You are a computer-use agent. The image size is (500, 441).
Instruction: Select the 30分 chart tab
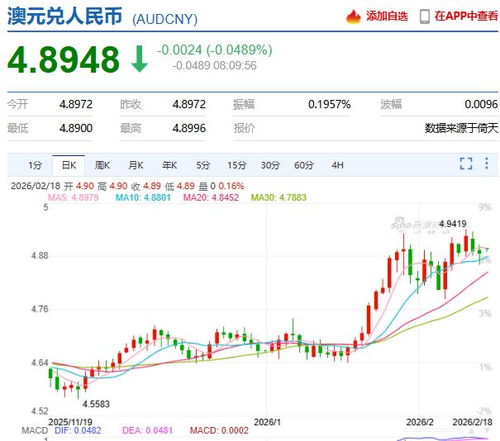click(270, 165)
